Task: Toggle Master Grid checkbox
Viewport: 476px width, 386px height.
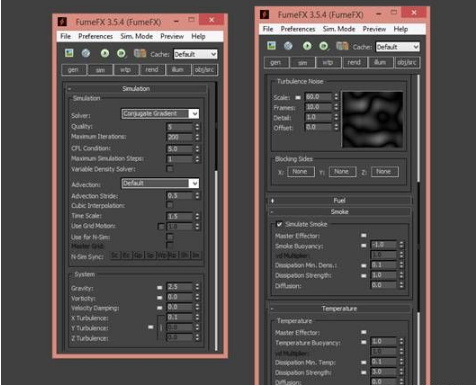Action: point(170,245)
